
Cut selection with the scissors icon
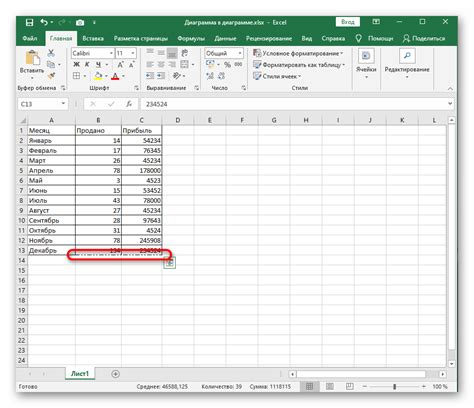(x=51, y=53)
